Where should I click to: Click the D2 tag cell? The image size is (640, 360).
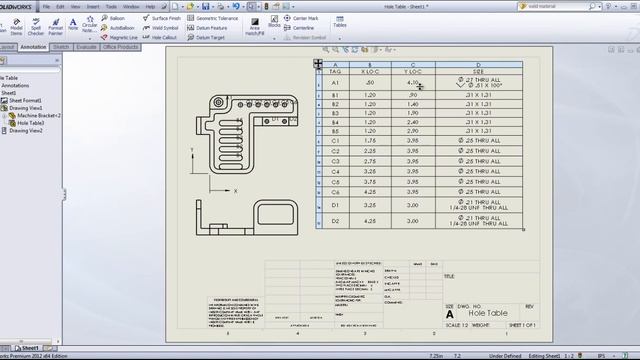335,221
